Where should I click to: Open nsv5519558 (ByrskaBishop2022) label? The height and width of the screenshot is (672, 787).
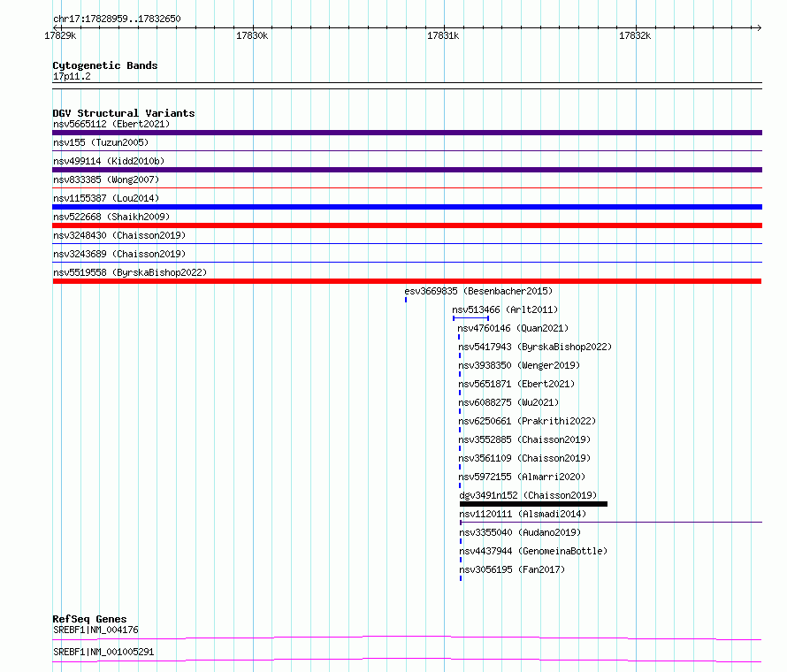tap(130, 272)
